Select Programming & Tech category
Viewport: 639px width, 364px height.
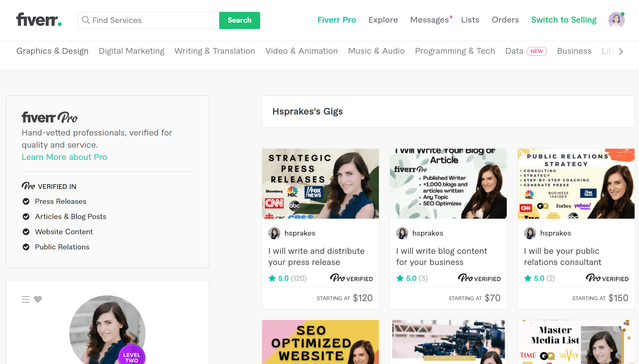click(x=455, y=51)
